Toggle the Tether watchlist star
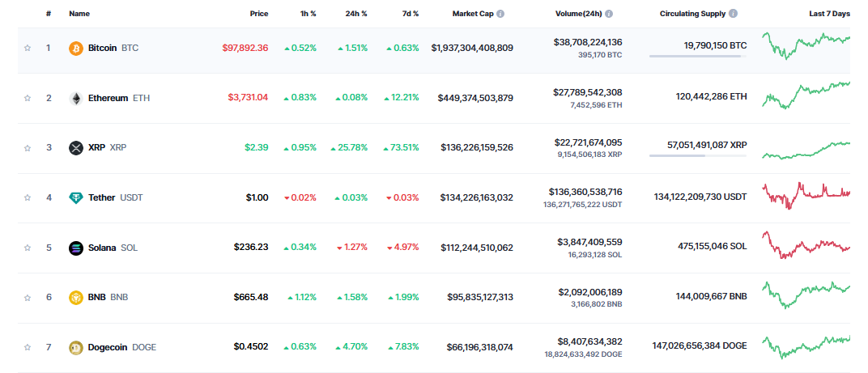868x373 pixels. tap(28, 197)
